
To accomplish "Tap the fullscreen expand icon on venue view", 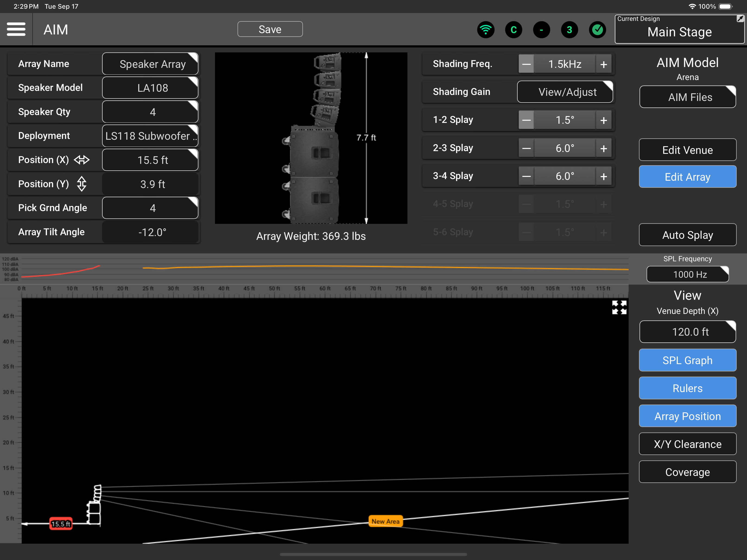I will [619, 307].
